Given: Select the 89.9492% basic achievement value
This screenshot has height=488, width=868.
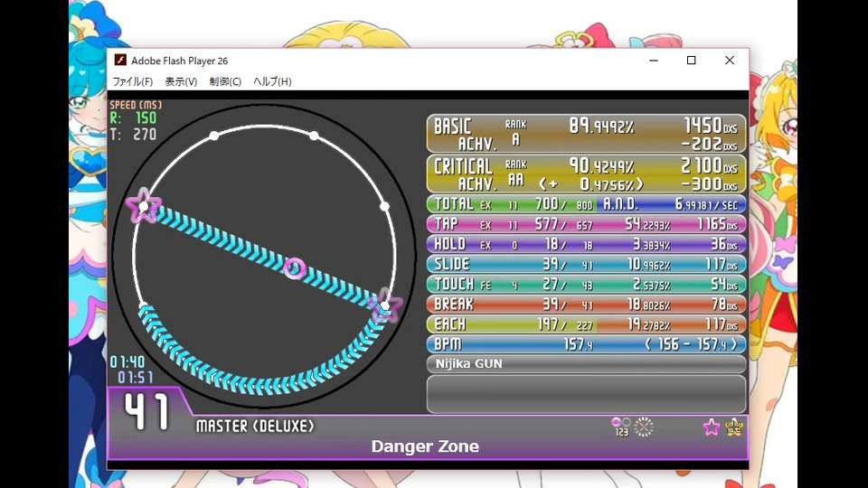Looking at the screenshot, I should [x=602, y=127].
